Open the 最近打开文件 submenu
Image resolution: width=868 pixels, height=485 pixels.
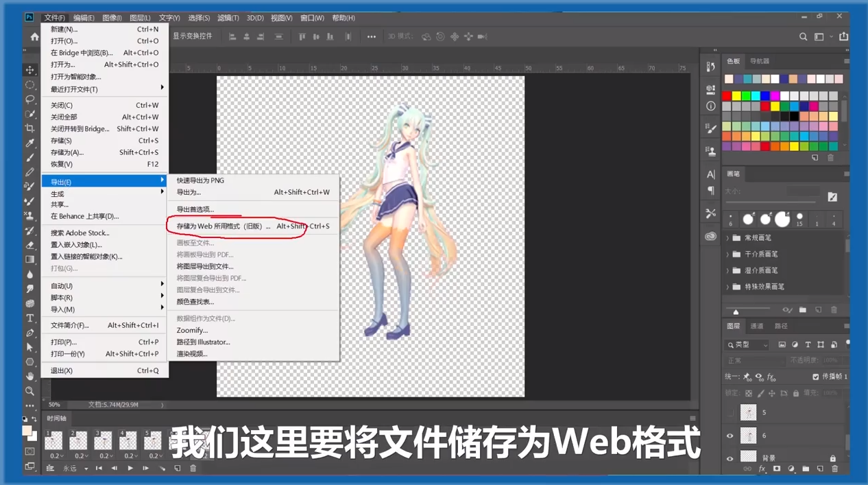coord(104,89)
